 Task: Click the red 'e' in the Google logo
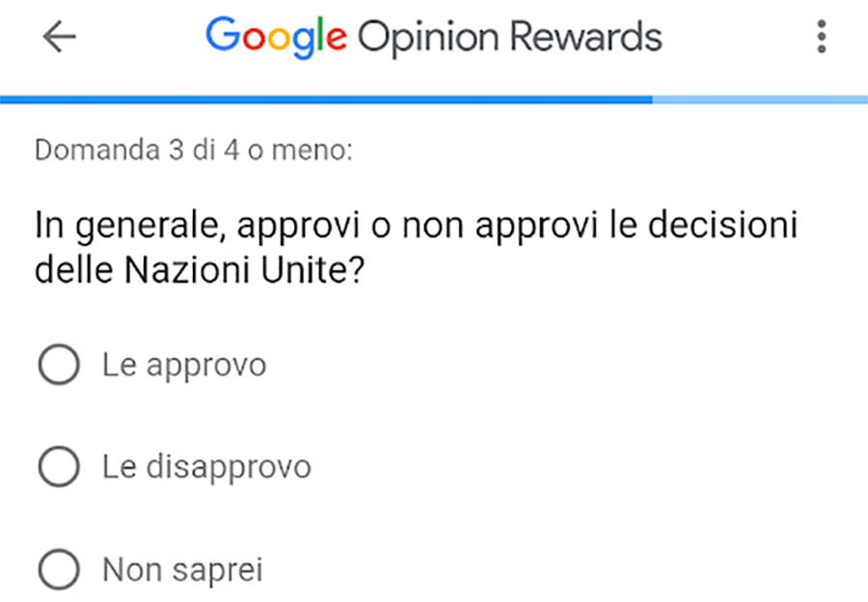pos(337,38)
